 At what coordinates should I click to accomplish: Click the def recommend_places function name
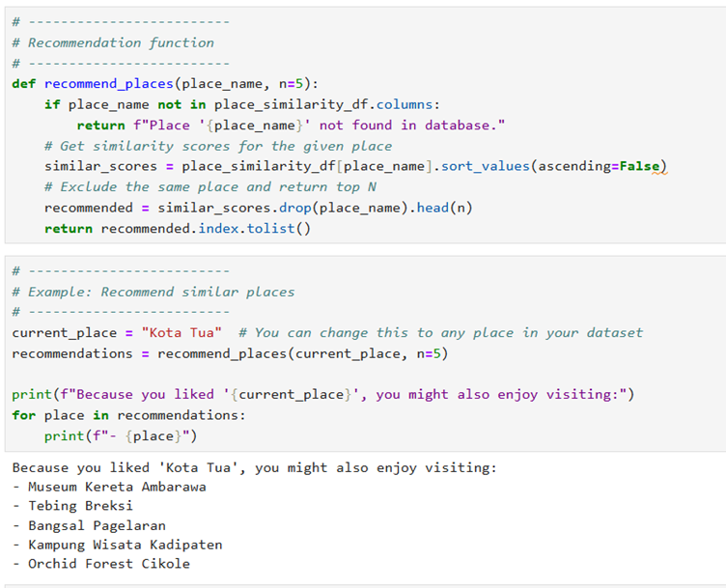point(108,84)
